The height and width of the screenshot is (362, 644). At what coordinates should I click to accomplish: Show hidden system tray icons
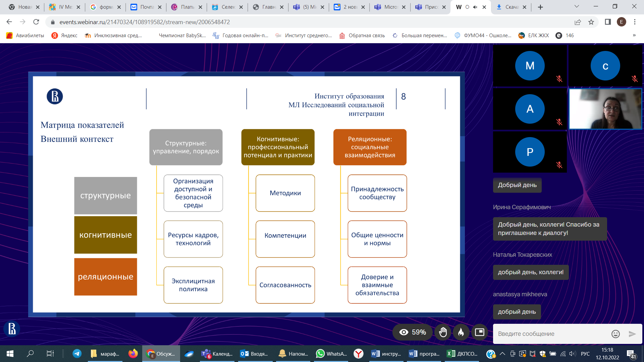[x=502, y=354]
